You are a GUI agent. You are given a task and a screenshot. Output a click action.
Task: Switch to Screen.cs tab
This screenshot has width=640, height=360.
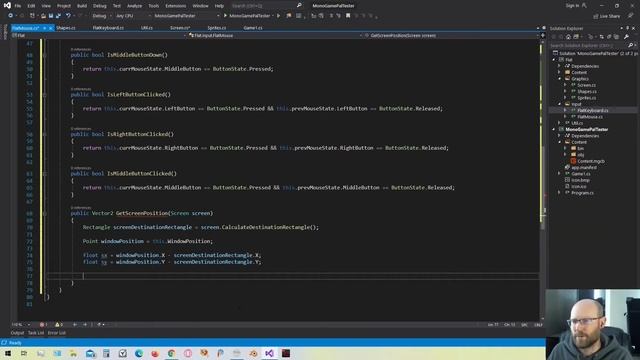(180, 28)
